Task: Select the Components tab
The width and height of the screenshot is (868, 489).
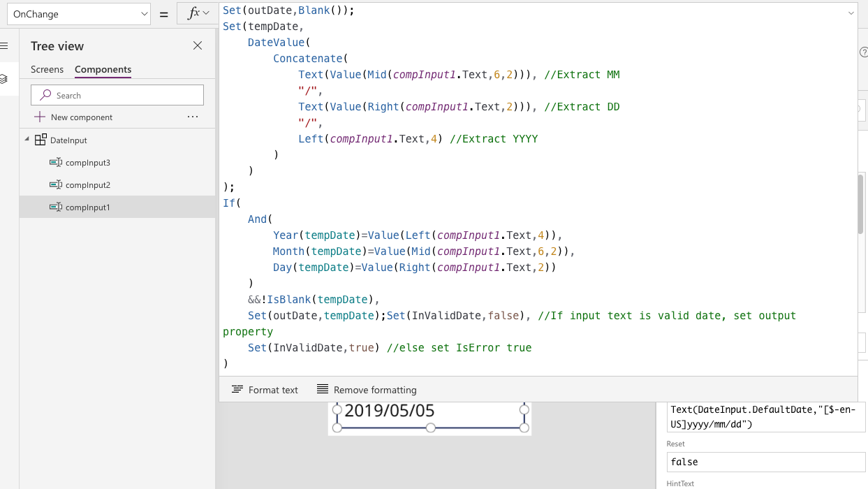Action: click(102, 70)
